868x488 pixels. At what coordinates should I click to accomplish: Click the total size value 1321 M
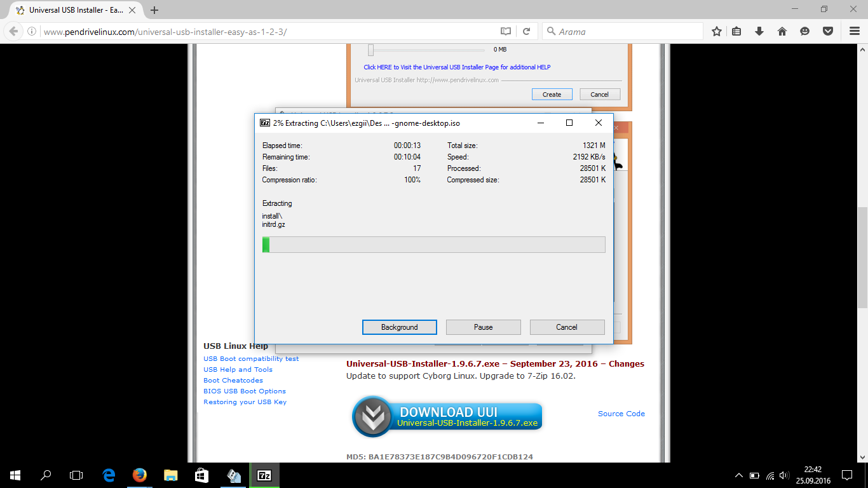click(594, 146)
